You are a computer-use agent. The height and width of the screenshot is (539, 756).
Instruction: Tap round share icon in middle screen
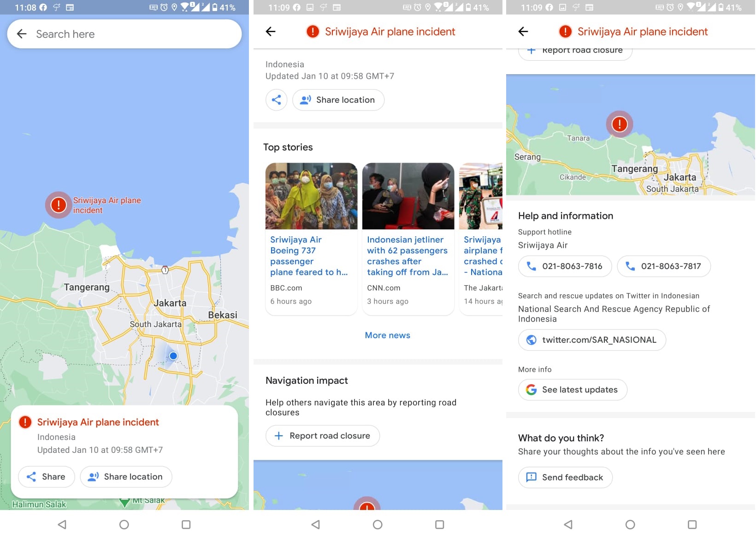(276, 100)
